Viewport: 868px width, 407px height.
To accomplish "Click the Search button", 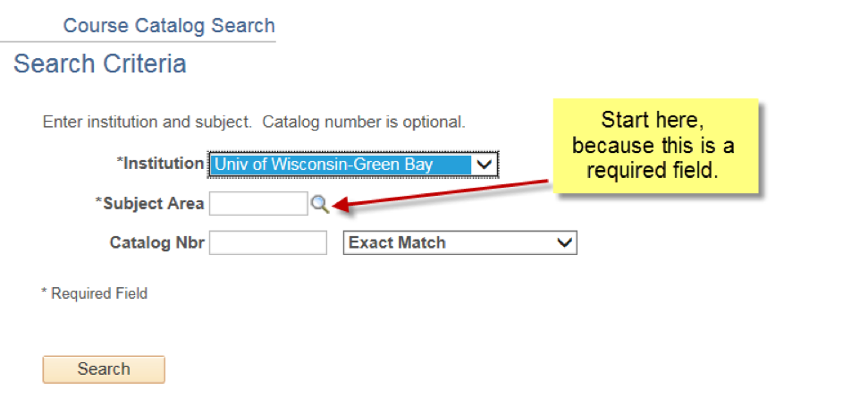I will point(104,369).
